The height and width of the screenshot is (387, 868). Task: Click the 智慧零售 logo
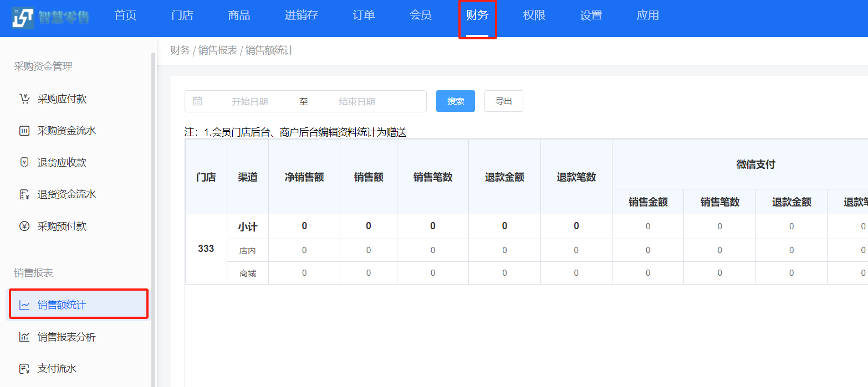coord(51,17)
